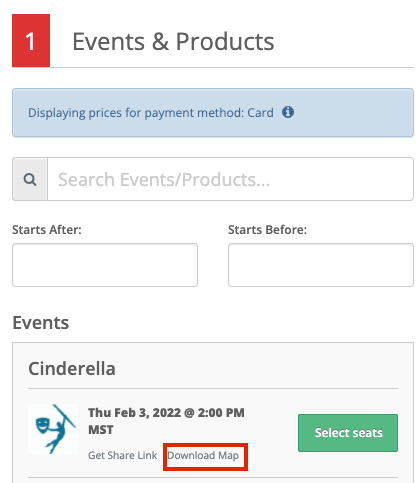Screen dimensions: 419x483
Task: Click the word Card in the blue banner
Action: click(x=260, y=113)
